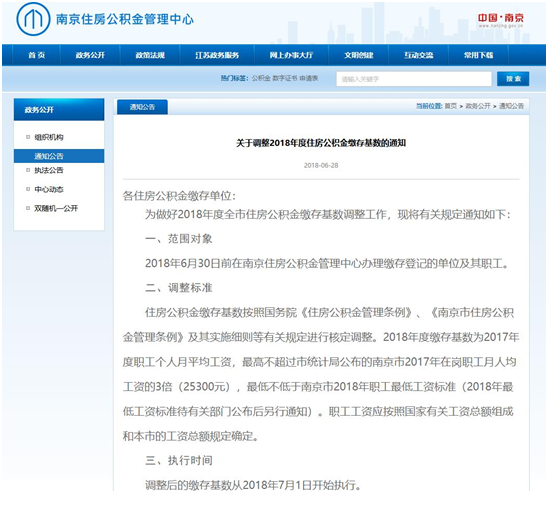This screenshot has width=546, height=526.
Task: Open 江苏政务服务 navigation item
Action: pyautogui.click(x=217, y=55)
